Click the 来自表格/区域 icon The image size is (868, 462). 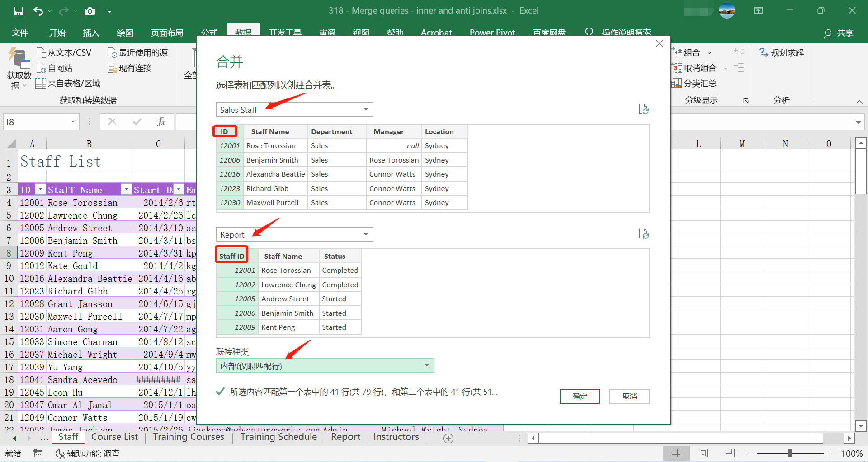coord(67,83)
